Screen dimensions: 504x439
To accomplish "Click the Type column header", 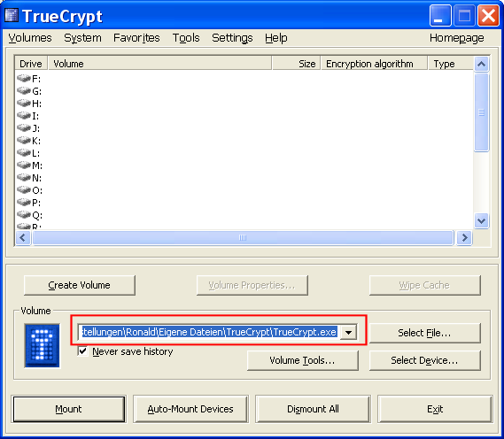I will (x=451, y=64).
